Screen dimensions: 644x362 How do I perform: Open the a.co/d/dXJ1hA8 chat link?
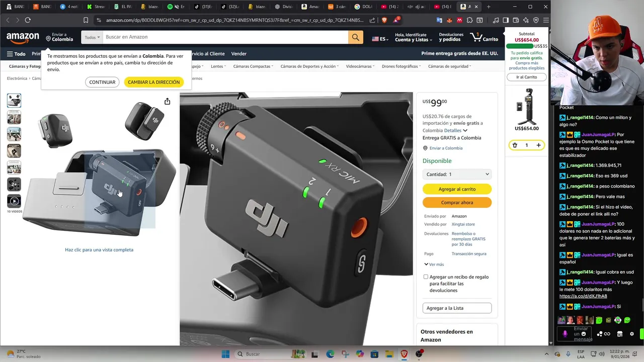pyautogui.click(x=583, y=296)
